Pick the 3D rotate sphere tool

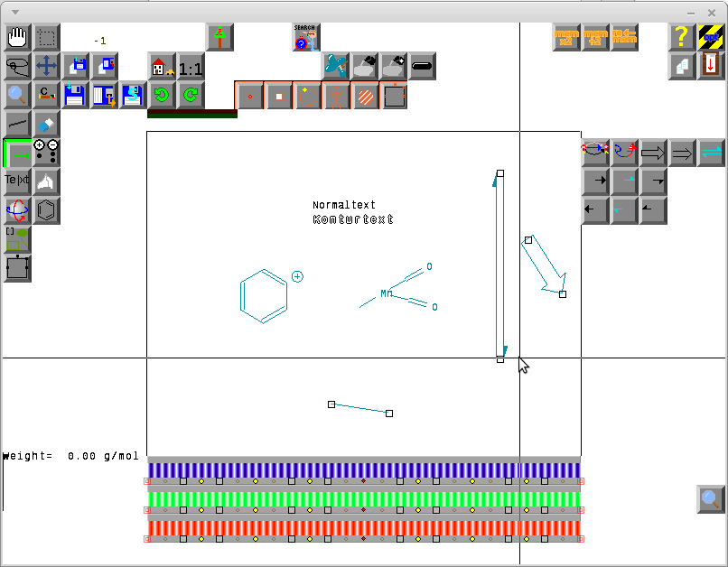17,210
